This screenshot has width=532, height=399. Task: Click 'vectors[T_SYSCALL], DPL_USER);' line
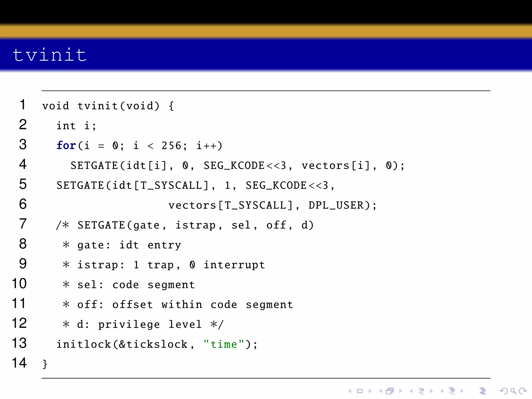point(273,205)
